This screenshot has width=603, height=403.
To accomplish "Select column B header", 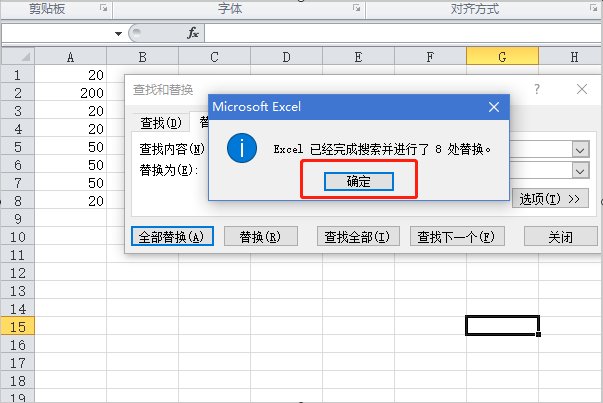I will point(142,57).
